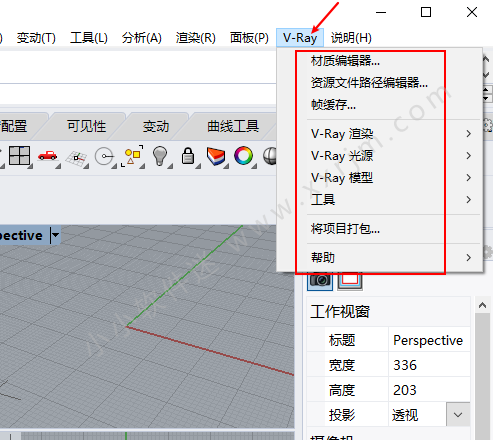Open the 面板(P) menu
Screen dimensions: 493x440
(249, 38)
